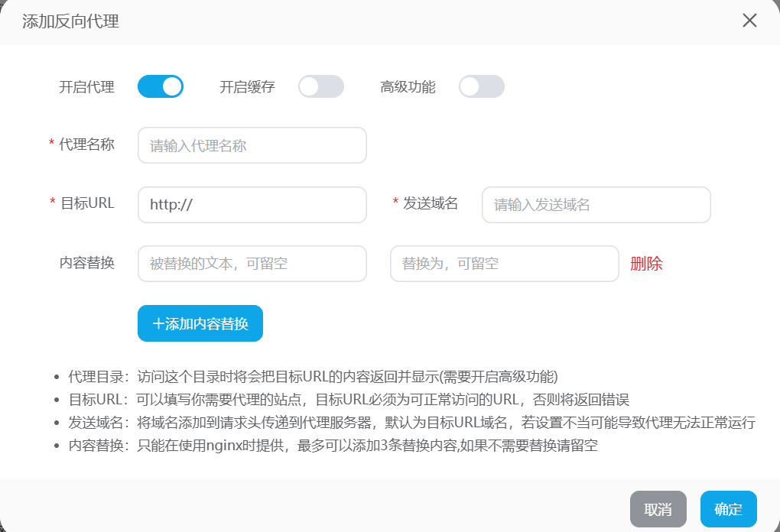Confirm with the 确定 button
780x532 pixels.
coord(728,509)
